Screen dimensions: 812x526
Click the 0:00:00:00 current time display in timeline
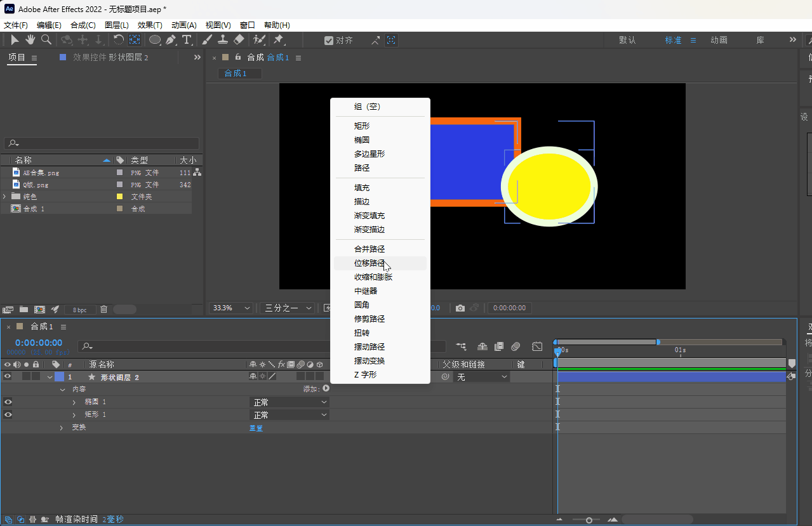click(38, 343)
